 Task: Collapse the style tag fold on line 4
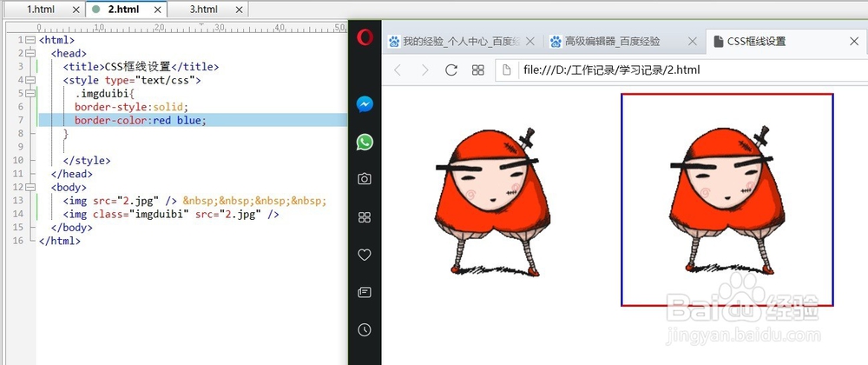coord(30,80)
